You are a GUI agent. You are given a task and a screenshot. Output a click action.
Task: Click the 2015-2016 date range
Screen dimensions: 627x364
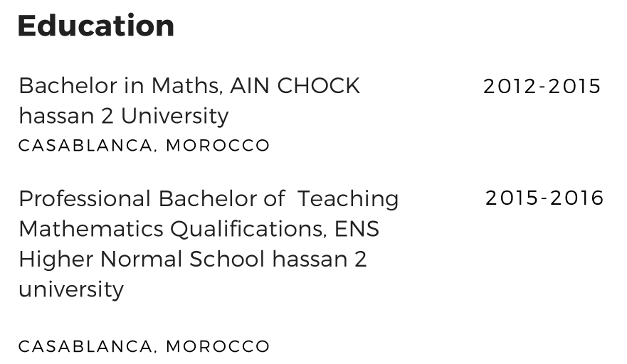click(x=544, y=198)
